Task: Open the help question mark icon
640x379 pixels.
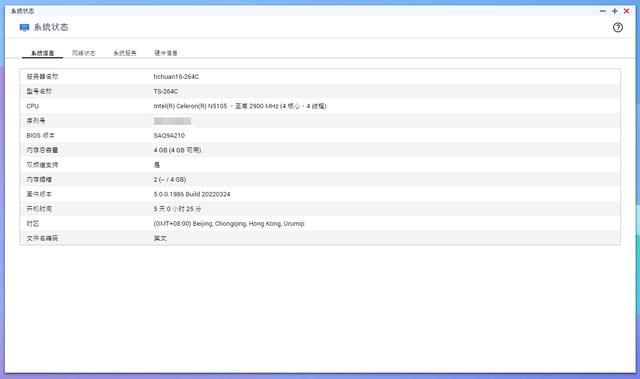Action: click(618, 27)
